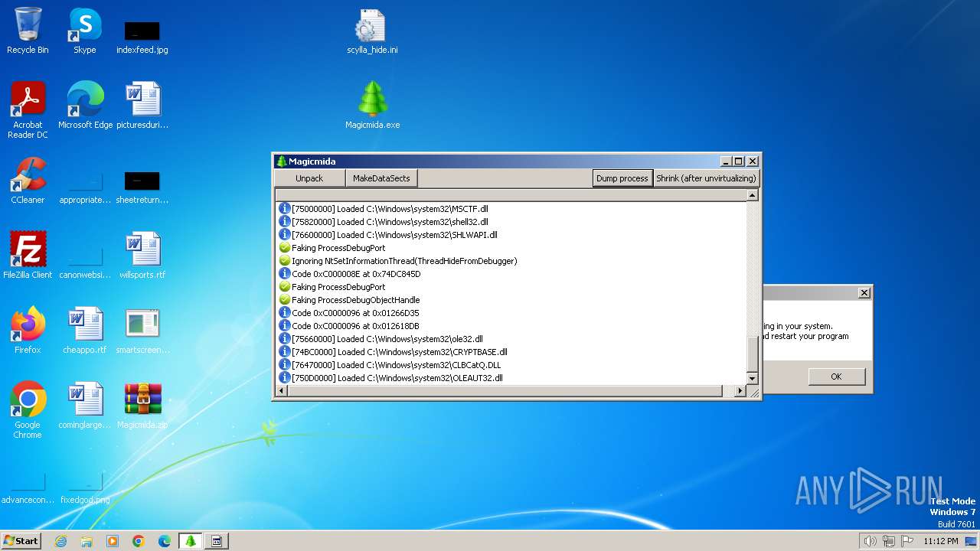This screenshot has height=551, width=980.
Task: Click green check icon beside NtSetInformationThread entry
Action: pos(285,260)
